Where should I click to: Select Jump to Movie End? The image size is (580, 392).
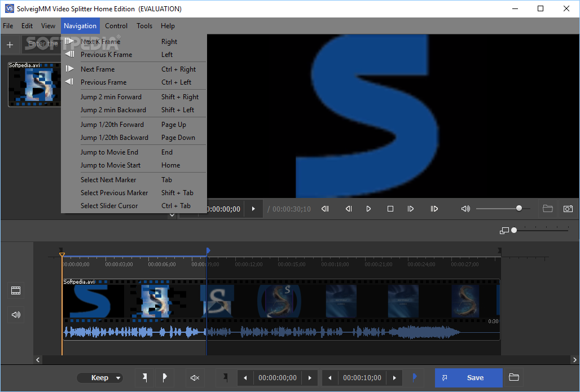[x=134, y=152]
